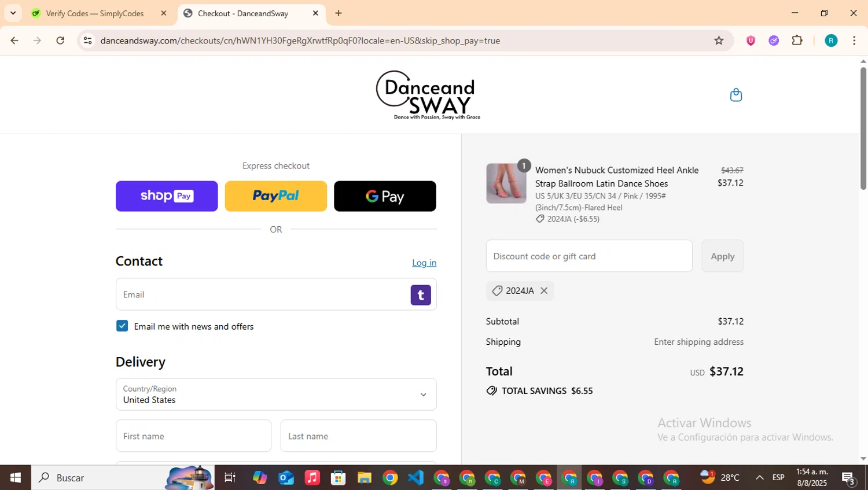868x490 pixels.
Task: Select the product title Women's Nubuck Customized Heel
Action: 617,177
